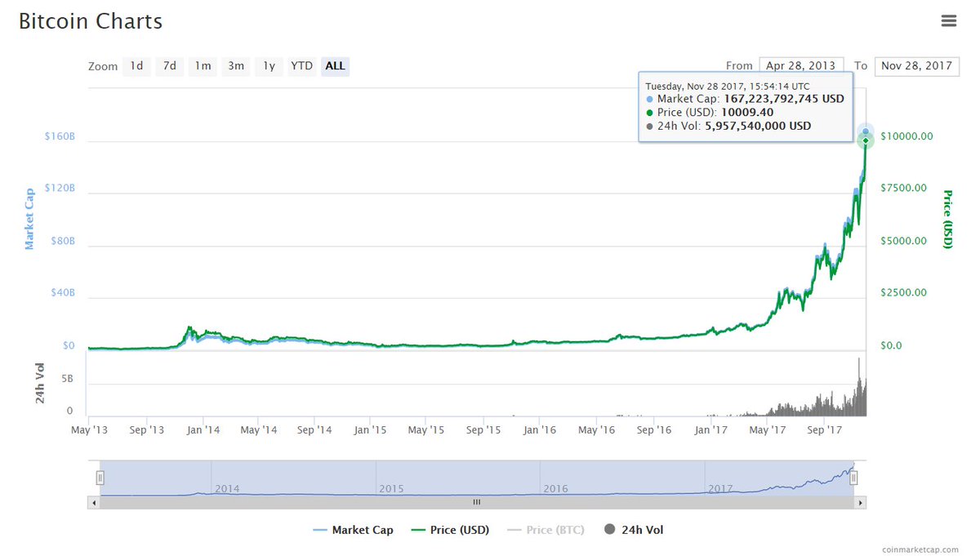Click the To date field Nov 28, 2017
Image resolution: width=980 pixels, height=556 pixels.
(916, 66)
